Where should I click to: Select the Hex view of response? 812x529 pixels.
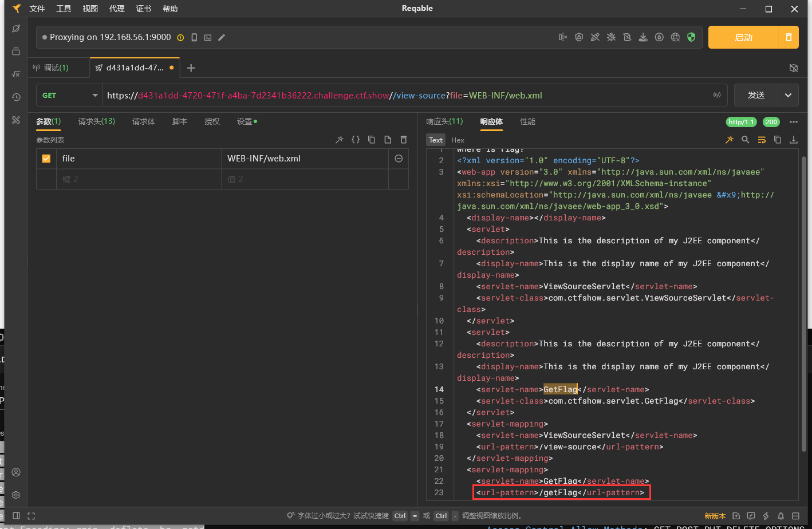click(458, 140)
